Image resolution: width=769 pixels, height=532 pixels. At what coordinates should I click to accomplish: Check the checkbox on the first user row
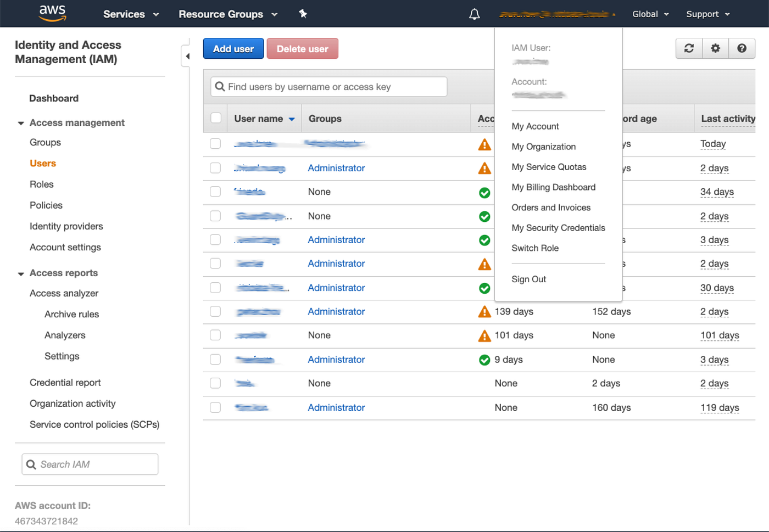[x=215, y=144]
